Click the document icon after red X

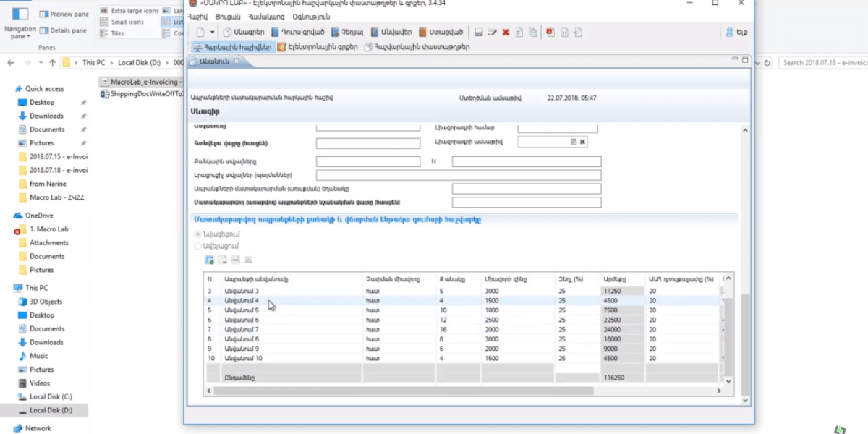point(519,32)
